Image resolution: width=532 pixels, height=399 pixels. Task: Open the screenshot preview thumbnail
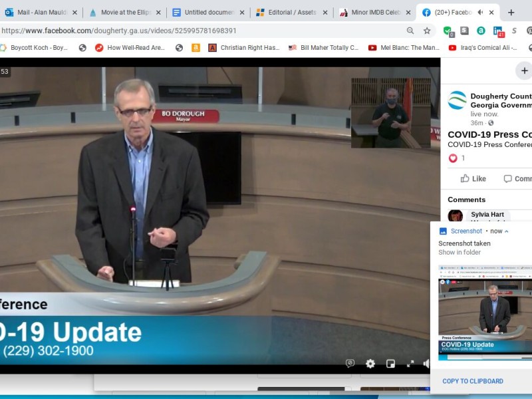click(x=485, y=313)
